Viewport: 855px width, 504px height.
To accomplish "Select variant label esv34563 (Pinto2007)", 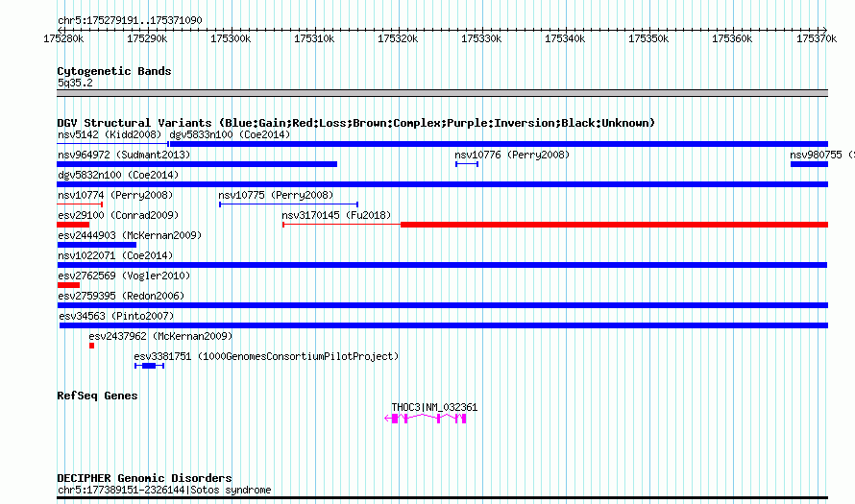I will 116,316.
